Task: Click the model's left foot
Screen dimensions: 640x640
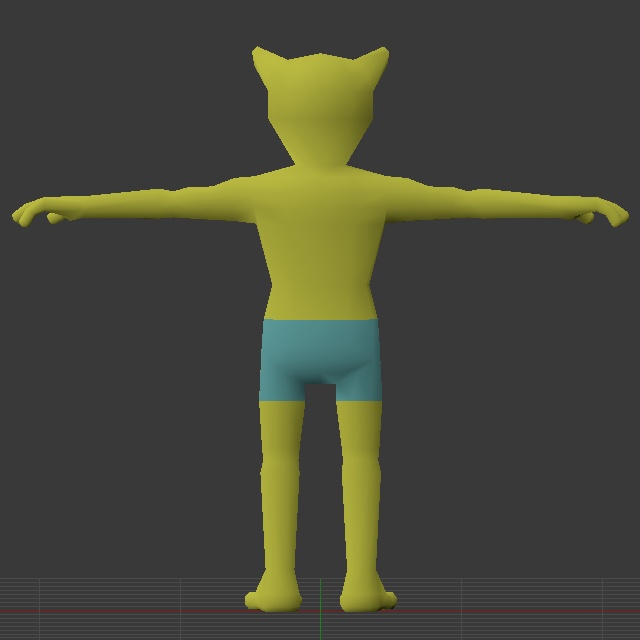Action: coord(273,593)
